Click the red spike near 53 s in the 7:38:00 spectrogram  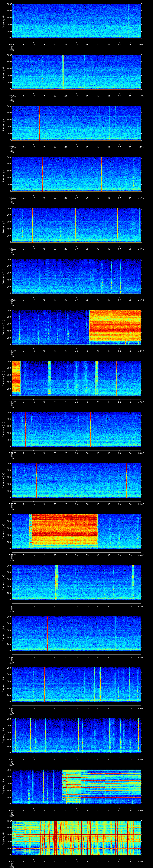[x=126, y=480]
